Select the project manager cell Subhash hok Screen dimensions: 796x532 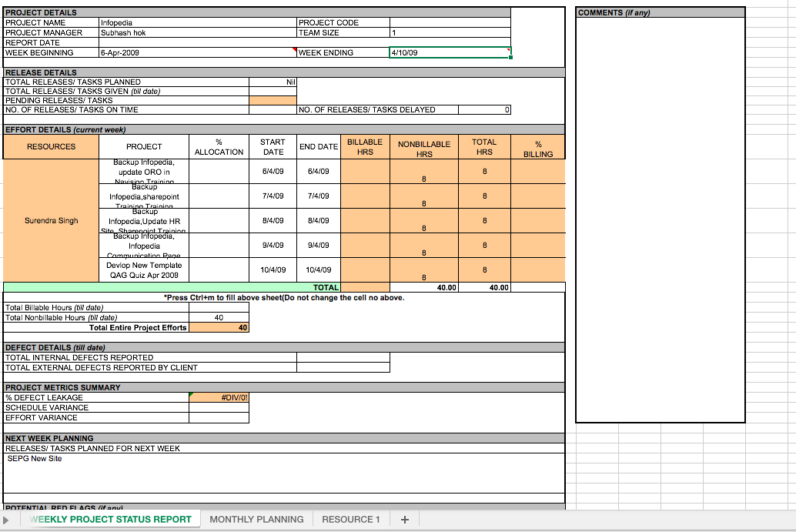[x=197, y=33]
